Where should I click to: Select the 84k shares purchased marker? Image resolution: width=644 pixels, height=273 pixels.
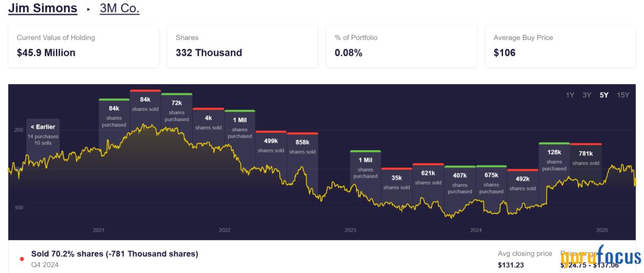point(114,115)
